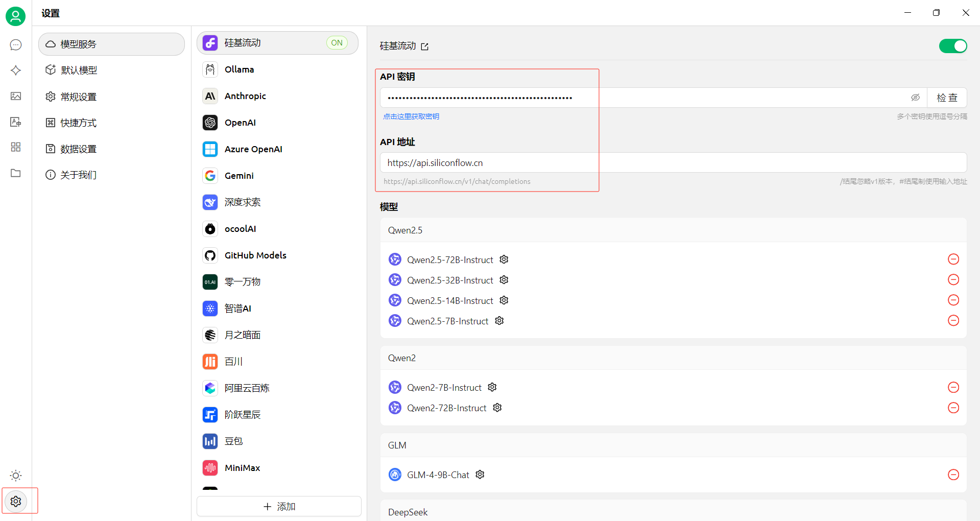Screen dimensions: 980x521
Task: Open settings gear for Qwen2.5-72B-Instruct
Action: tap(504, 259)
